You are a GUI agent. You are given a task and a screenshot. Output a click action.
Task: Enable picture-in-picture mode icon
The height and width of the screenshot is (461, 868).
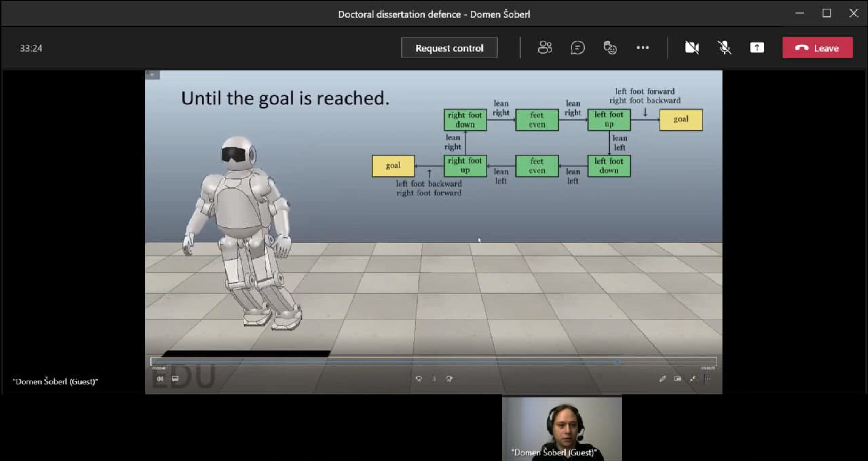[677, 379]
